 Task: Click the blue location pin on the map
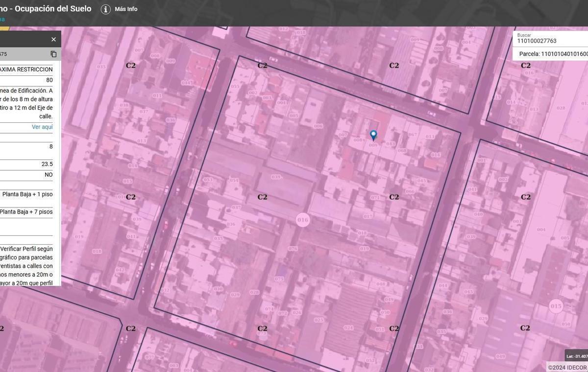pyautogui.click(x=373, y=135)
